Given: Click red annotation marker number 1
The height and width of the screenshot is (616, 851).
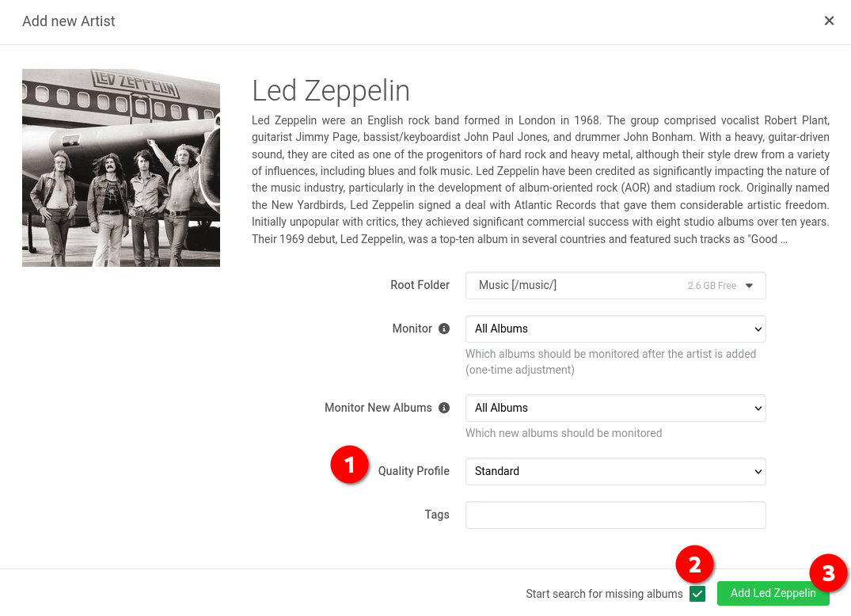Looking at the screenshot, I should point(350,465).
